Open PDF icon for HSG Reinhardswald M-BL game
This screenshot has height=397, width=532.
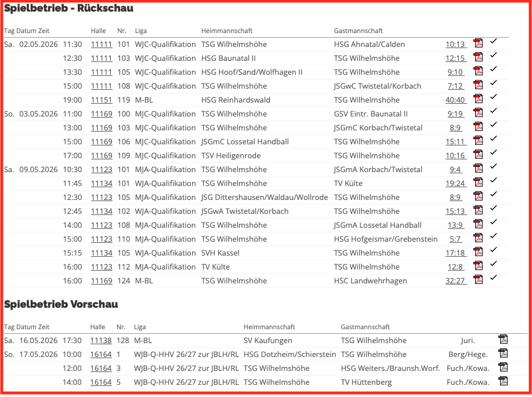(479, 99)
